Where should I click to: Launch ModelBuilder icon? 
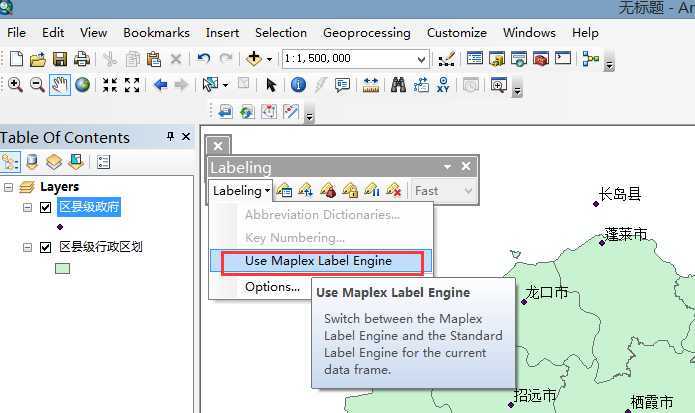590,58
